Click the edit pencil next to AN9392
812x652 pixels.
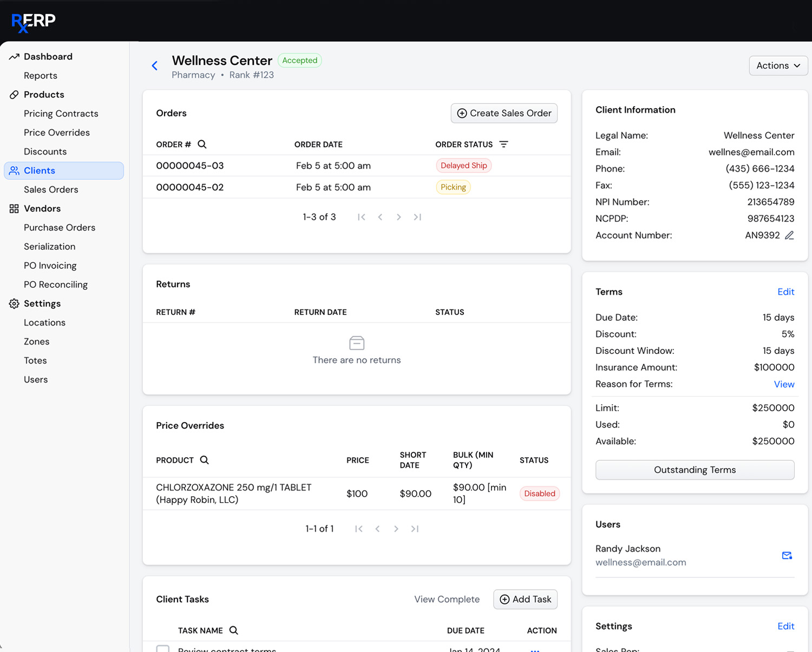790,235
